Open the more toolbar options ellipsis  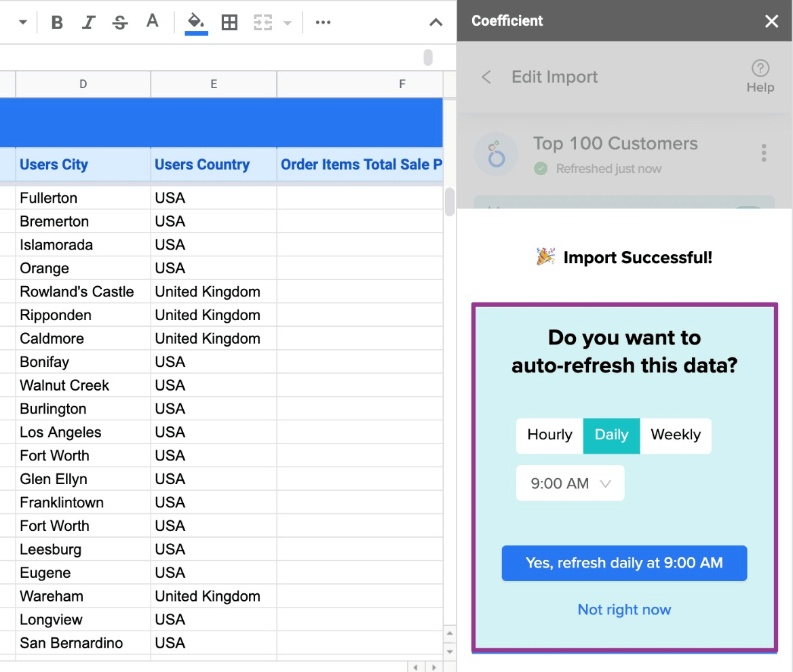[x=323, y=22]
